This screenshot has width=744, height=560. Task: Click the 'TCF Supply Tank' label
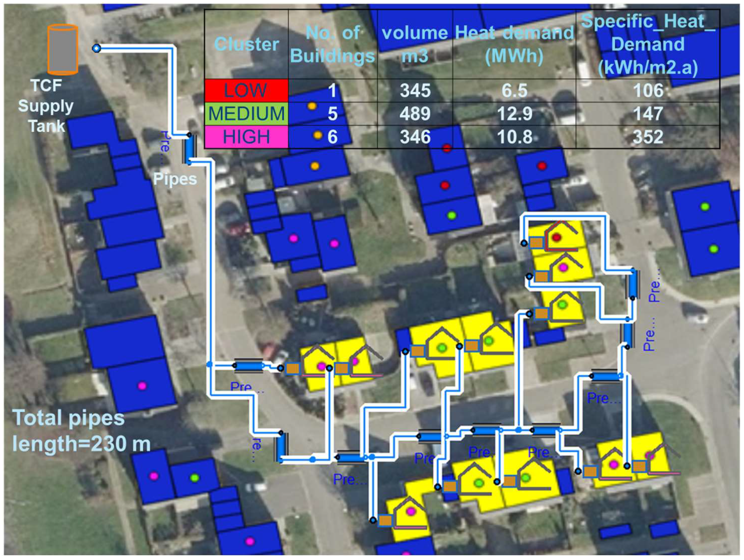coord(46,106)
